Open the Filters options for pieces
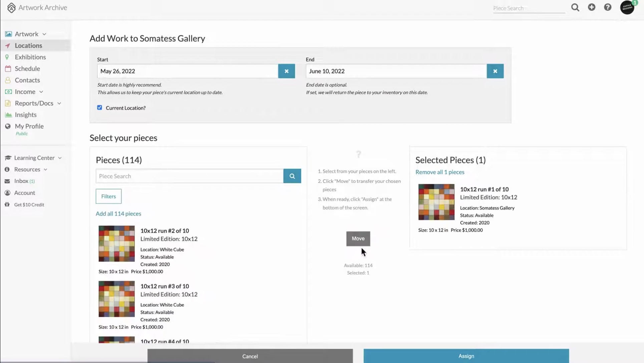Screen dimensions: 644x363 point(108,196)
